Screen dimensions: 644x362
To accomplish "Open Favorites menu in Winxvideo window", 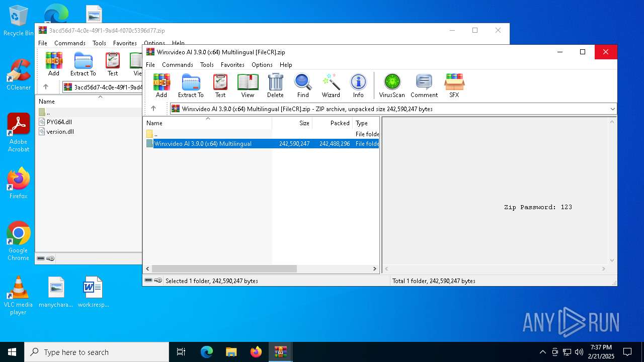I will [x=232, y=65].
